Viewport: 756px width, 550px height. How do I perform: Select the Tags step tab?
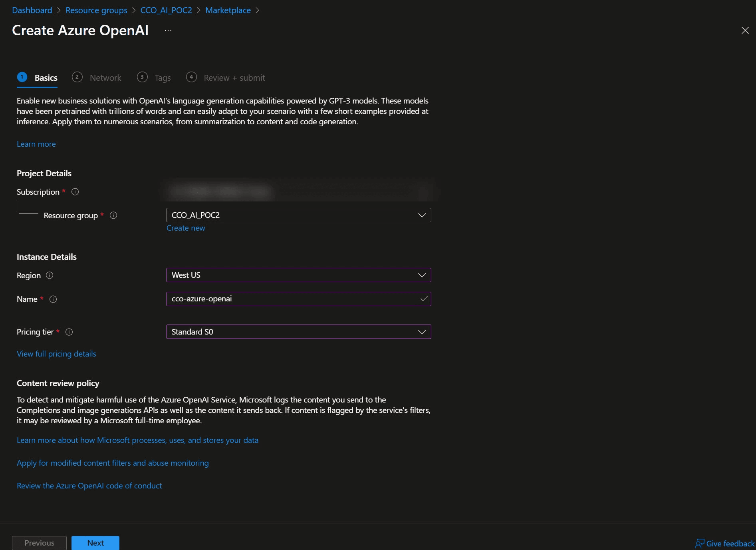tap(162, 78)
